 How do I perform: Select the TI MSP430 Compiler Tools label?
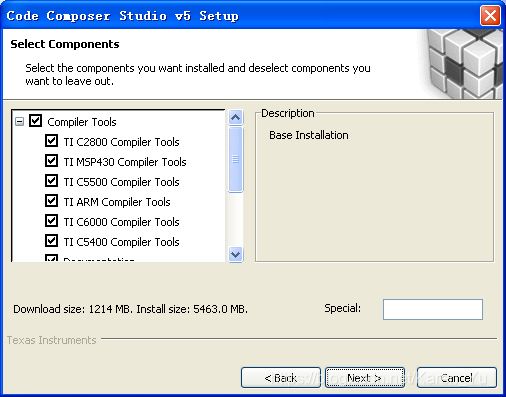(x=125, y=162)
